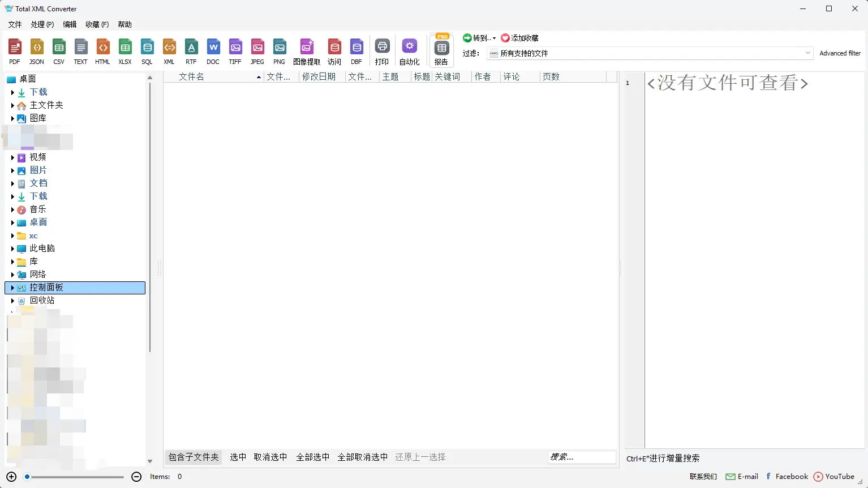The image size is (868, 488).
Task: Click the 添加收藏 button
Action: [x=520, y=38]
